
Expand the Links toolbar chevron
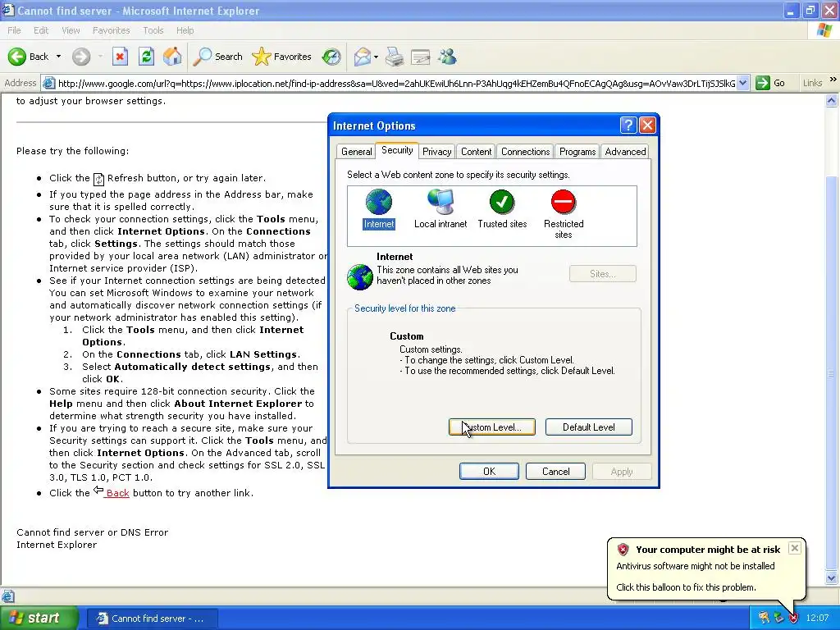[x=833, y=80]
